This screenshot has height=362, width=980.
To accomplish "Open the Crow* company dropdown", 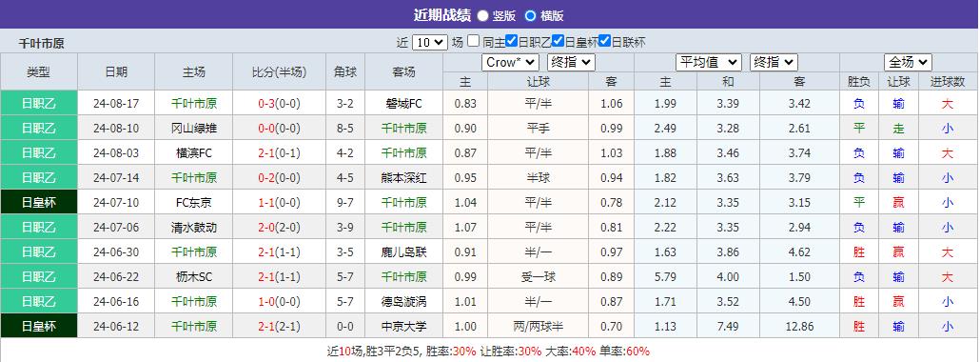I will pyautogui.click(x=510, y=62).
